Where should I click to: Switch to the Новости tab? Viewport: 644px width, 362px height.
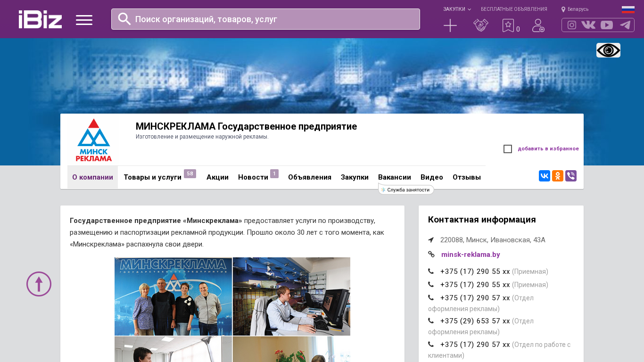[253, 177]
